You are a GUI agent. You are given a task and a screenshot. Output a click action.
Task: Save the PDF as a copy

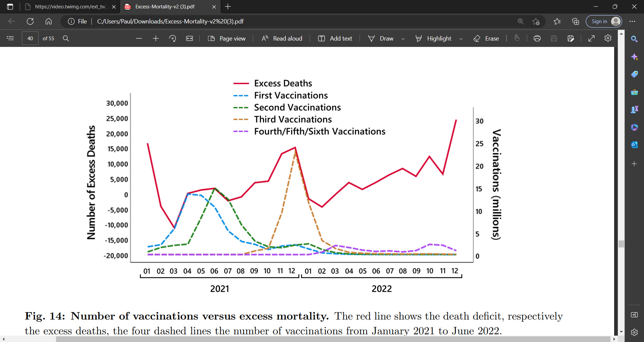tap(571, 39)
